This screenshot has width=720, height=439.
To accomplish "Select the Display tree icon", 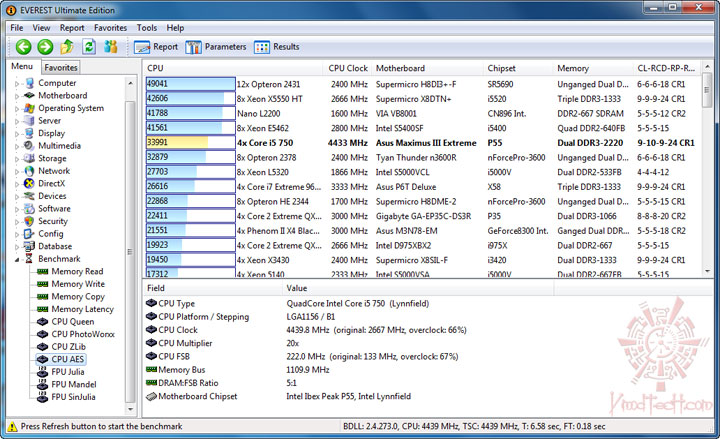I will pos(29,133).
